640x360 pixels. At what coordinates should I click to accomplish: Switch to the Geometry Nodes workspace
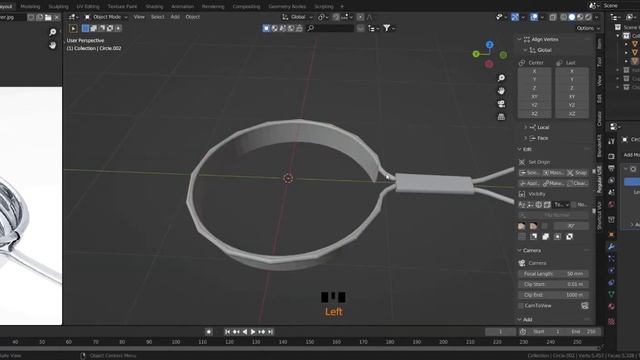[x=287, y=6]
